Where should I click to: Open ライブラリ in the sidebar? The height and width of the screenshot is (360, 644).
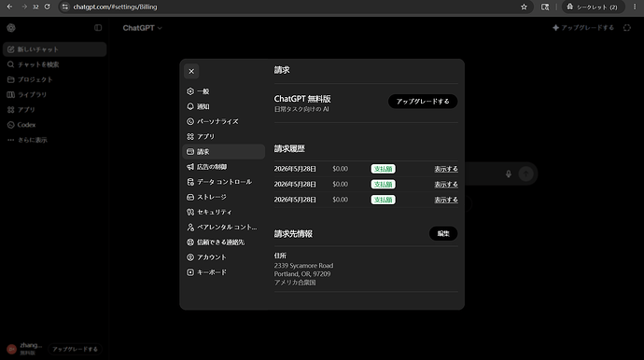click(x=55, y=95)
